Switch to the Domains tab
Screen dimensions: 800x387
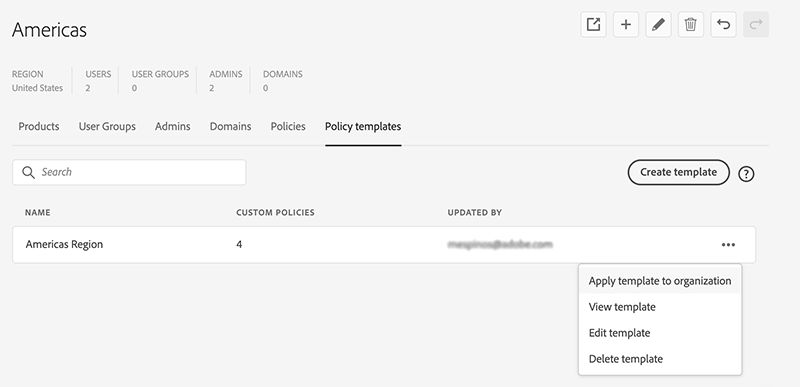(x=230, y=126)
